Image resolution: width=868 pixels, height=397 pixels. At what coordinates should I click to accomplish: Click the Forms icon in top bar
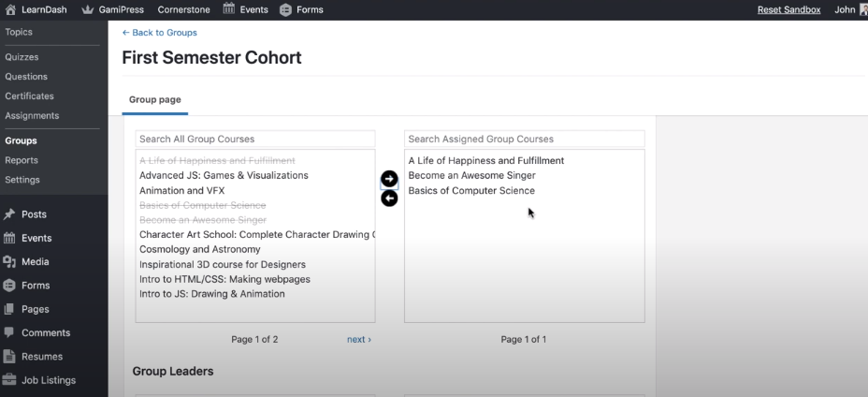pyautogui.click(x=285, y=10)
